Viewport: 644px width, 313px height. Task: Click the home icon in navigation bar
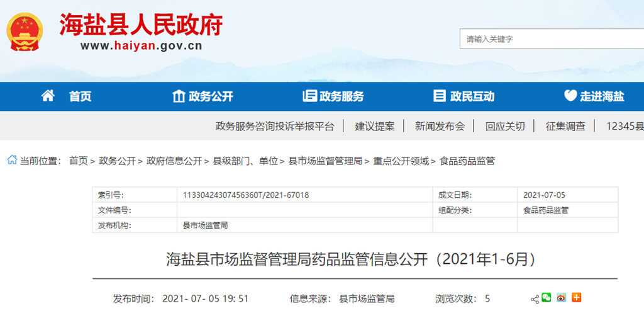48,96
